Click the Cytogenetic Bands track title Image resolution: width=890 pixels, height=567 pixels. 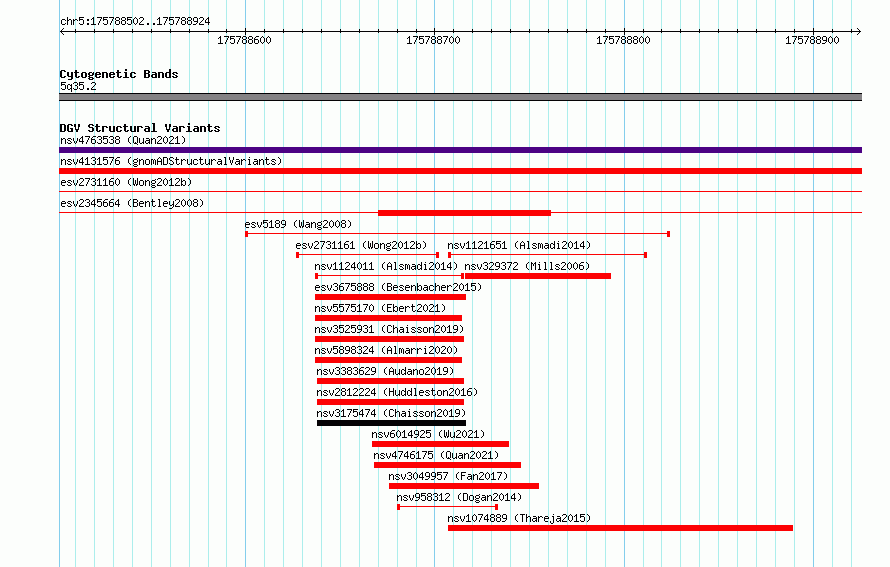(x=119, y=74)
